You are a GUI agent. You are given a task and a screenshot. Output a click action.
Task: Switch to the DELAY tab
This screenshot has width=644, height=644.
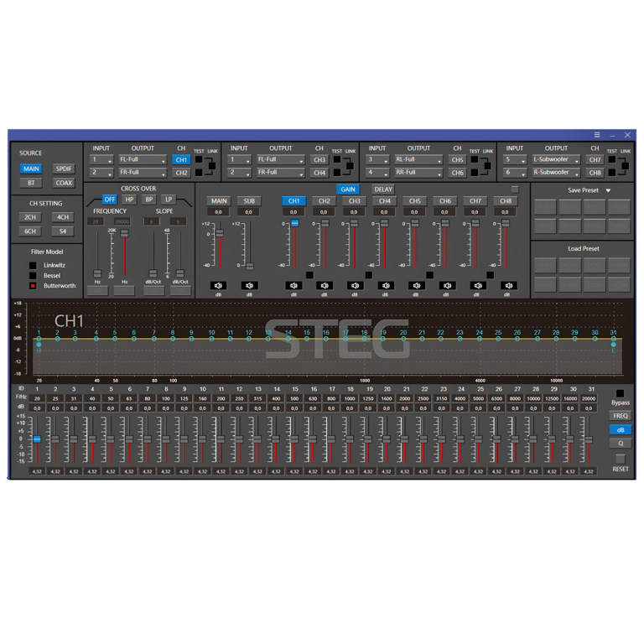pos(383,190)
